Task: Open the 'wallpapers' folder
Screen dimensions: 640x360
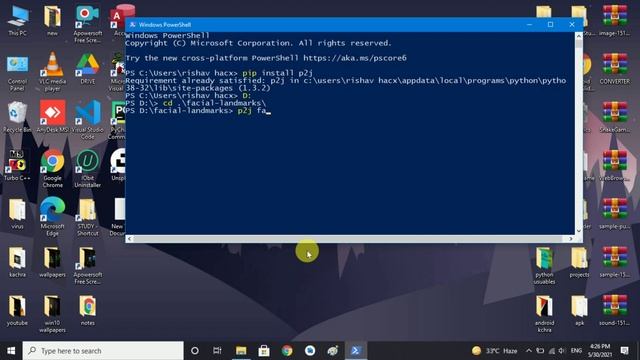Action: (x=52, y=262)
